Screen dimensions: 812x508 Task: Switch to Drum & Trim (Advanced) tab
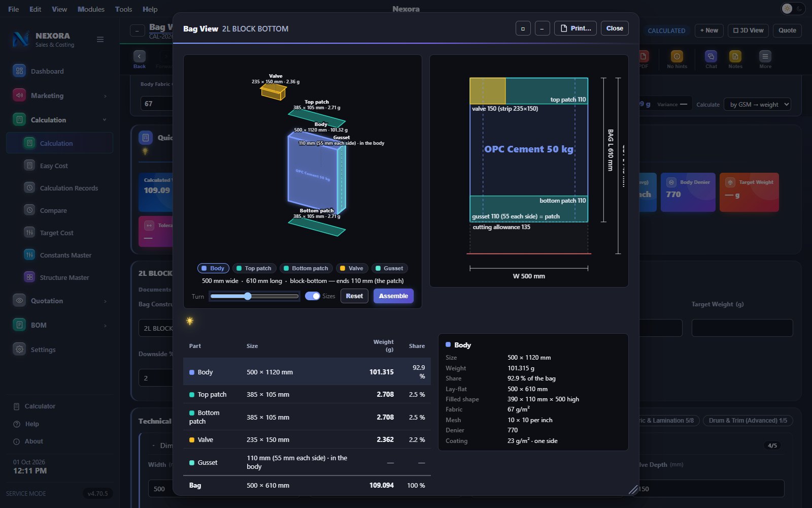[748, 420]
